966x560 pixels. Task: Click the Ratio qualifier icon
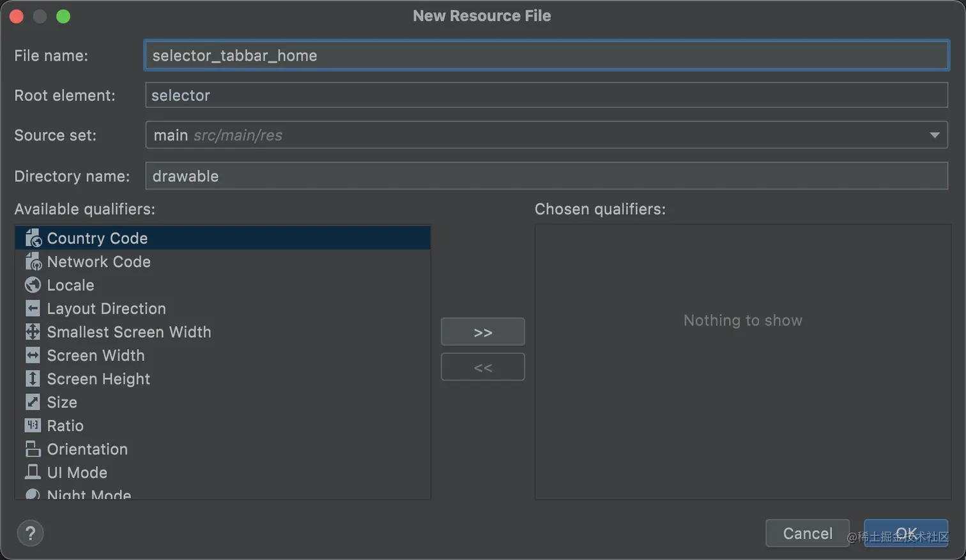point(33,425)
